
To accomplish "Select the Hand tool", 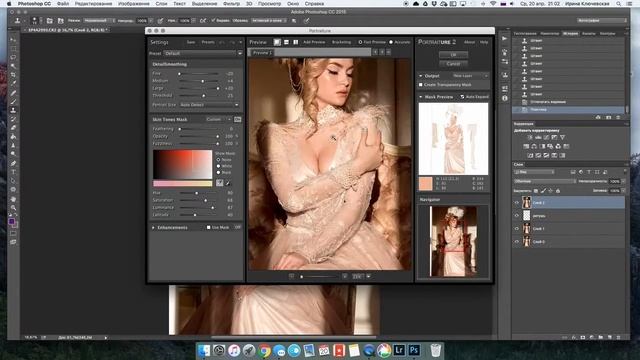I will pyautogui.click(x=13, y=199).
